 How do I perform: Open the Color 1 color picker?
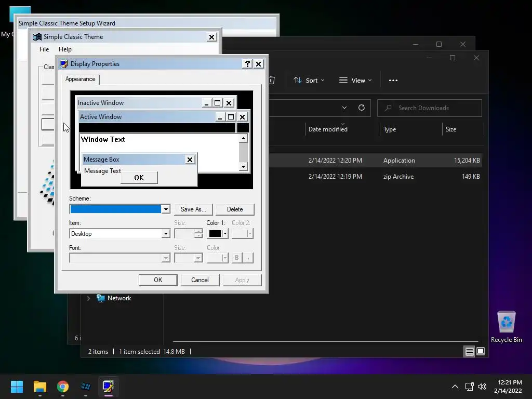(218, 234)
